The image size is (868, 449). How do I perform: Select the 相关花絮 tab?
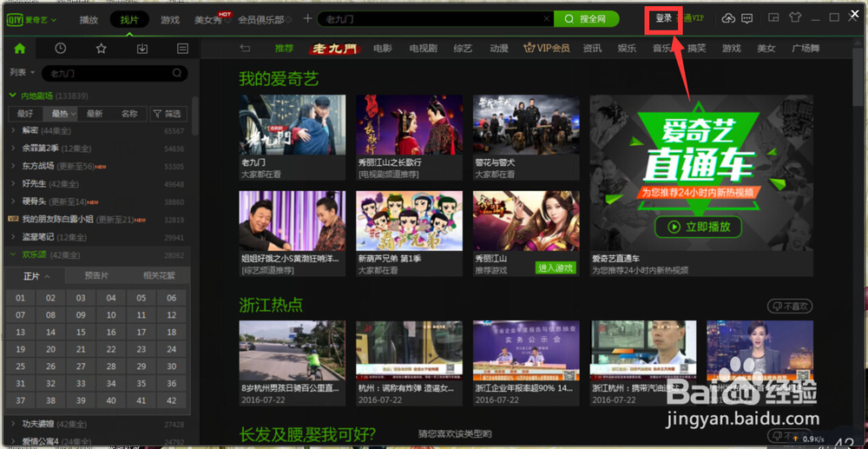159,275
